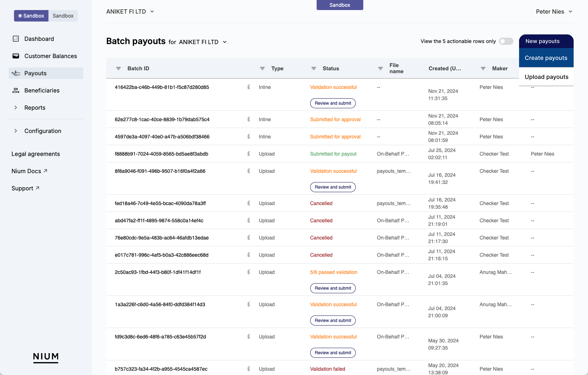Viewport: 588px width, 375px height.
Task: Open the Maker column filter icon
Action: point(483,68)
